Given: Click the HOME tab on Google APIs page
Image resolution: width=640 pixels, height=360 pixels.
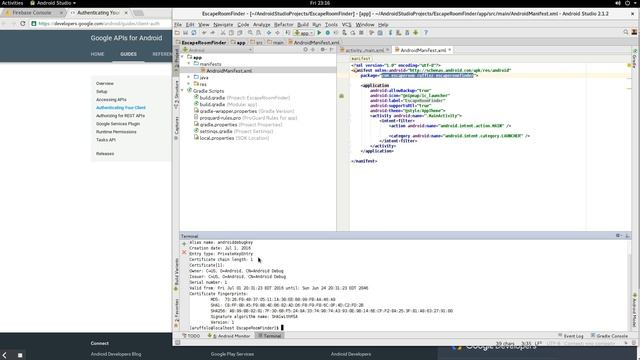Looking at the screenshot, I should coord(97,54).
